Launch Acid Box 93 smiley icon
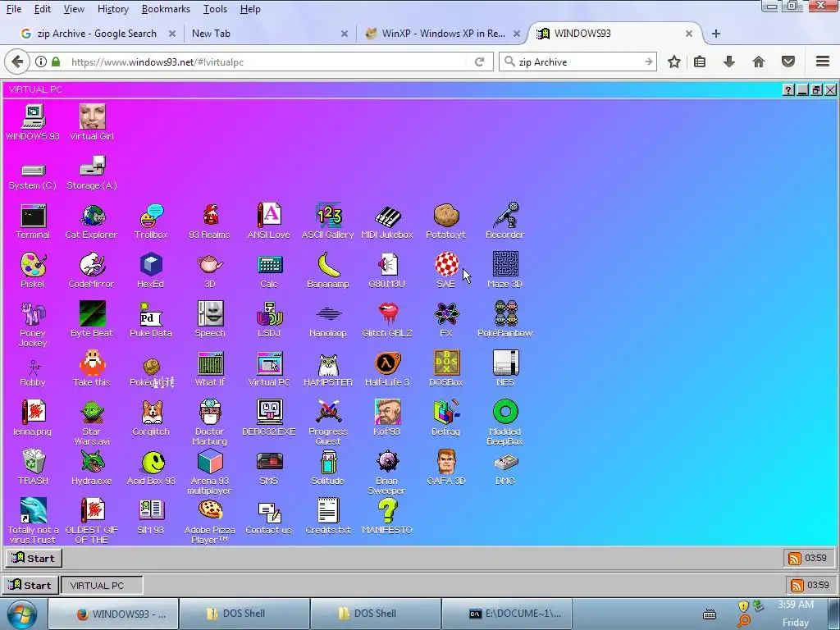Viewport: 840px width, 630px height. (151, 468)
